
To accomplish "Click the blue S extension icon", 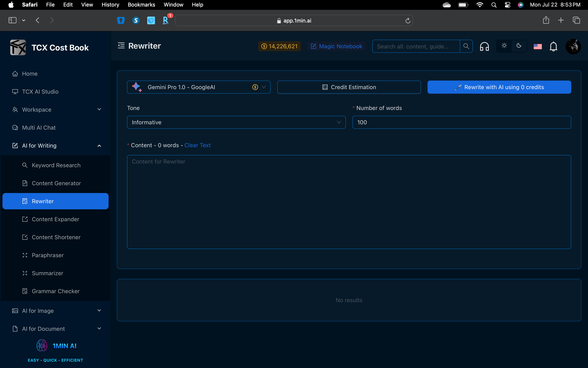I will [136, 20].
